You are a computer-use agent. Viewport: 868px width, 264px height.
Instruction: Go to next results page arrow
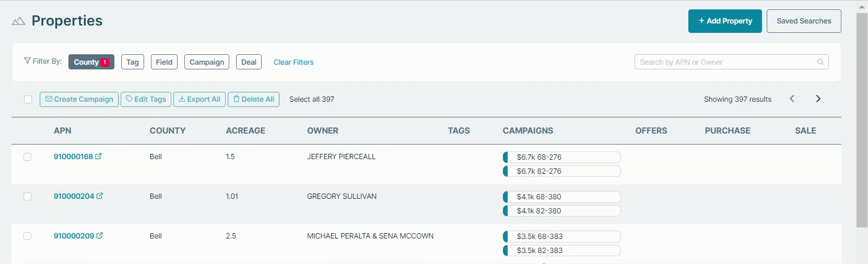click(818, 99)
